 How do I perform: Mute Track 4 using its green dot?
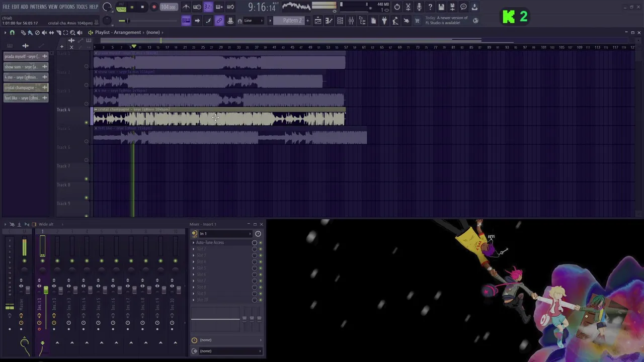[87, 123]
